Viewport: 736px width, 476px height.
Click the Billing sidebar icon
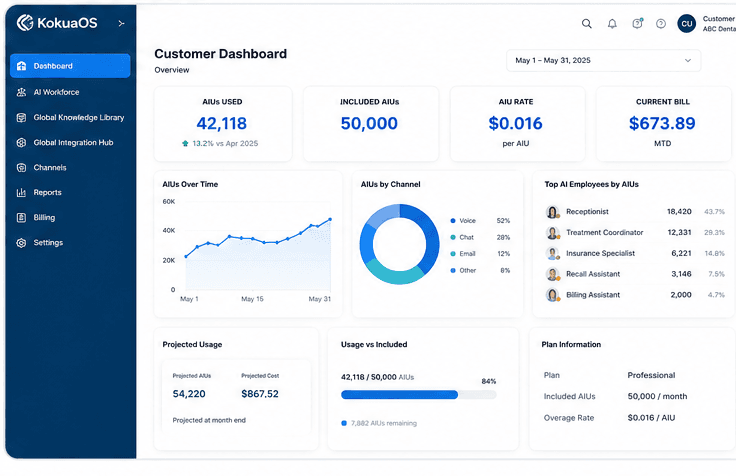21,217
